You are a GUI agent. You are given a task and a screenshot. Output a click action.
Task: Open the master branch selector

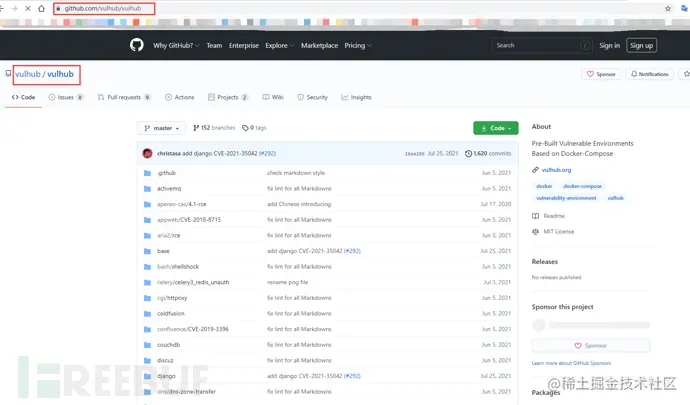pyautogui.click(x=161, y=128)
